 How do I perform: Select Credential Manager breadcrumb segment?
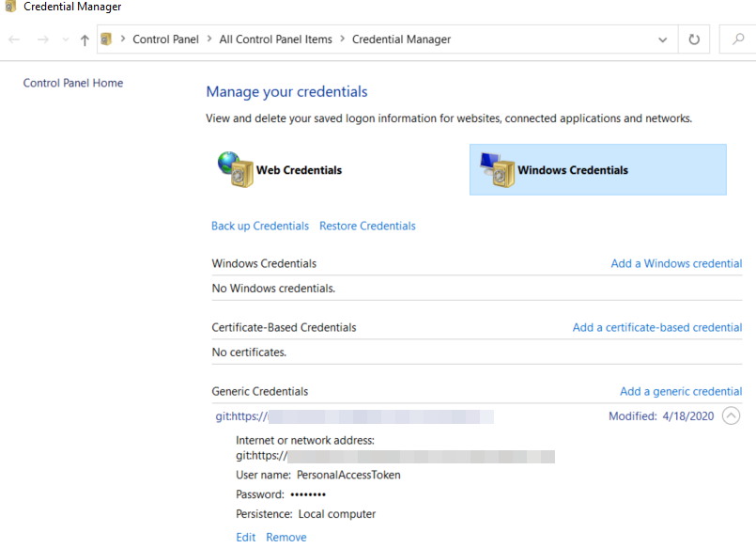tap(401, 39)
